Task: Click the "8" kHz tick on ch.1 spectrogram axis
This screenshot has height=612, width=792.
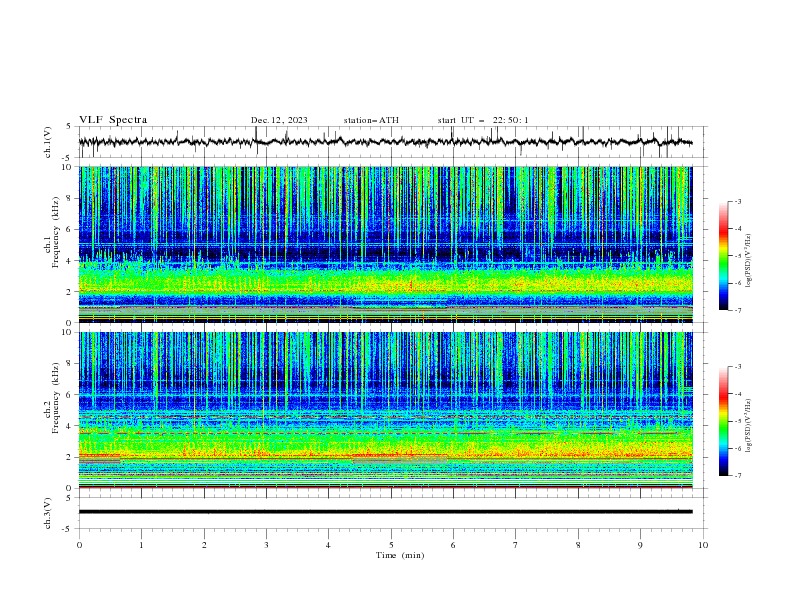Action: [x=71, y=198]
